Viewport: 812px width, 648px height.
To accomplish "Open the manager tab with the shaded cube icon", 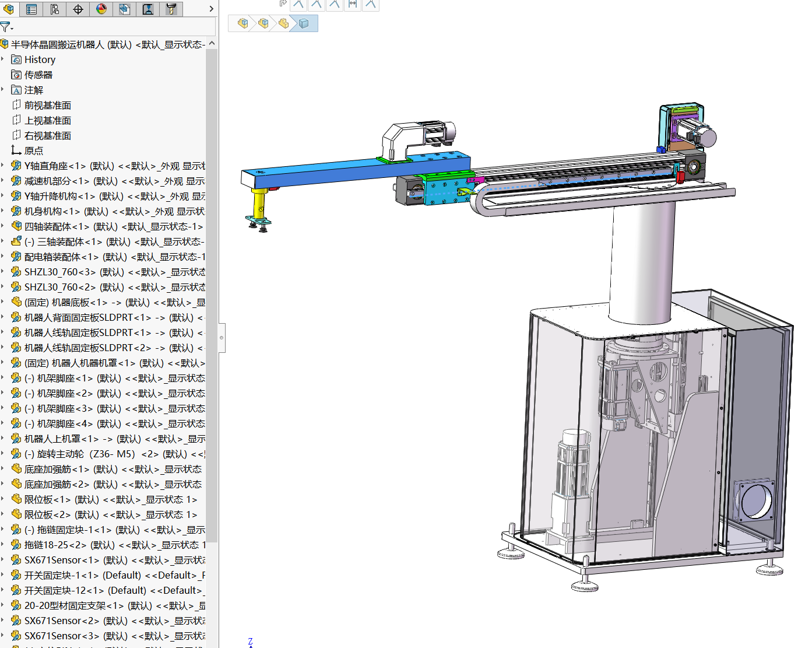I will coord(125,9).
